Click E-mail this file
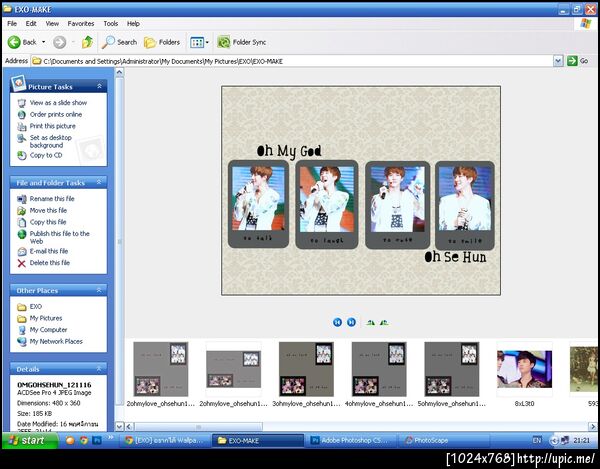 43,251
